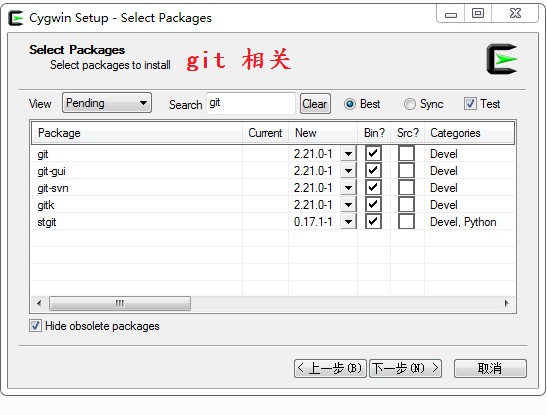Check the Src? box for git-svn
The image size is (547, 415).
pos(406,187)
